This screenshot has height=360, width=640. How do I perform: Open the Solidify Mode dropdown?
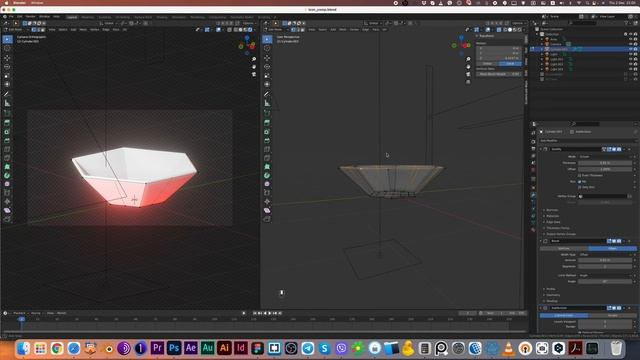pyautogui.click(x=605, y=156)
